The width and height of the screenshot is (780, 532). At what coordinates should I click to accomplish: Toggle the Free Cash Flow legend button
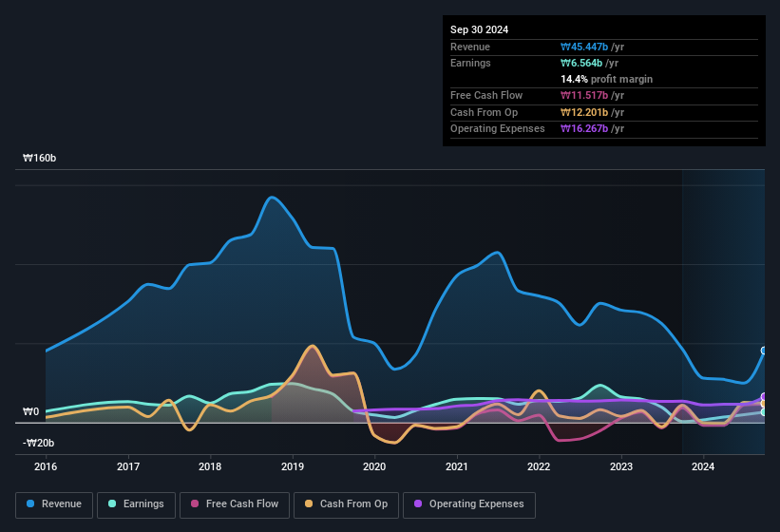pyautogui.click(x=235, y=504)
